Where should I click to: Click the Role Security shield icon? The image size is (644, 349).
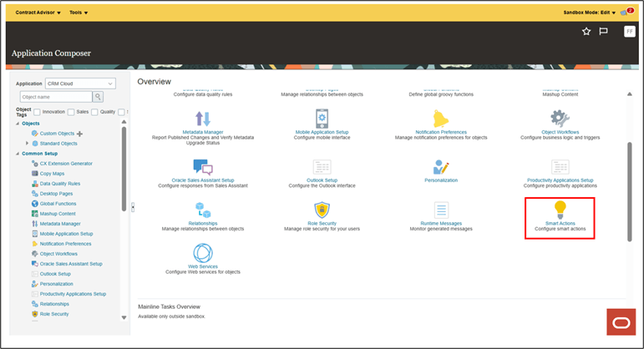[322, 210]
